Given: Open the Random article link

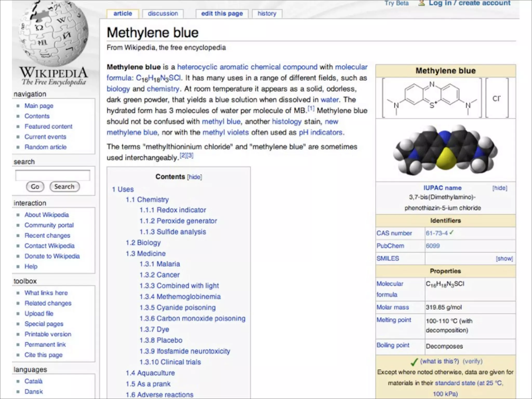Looking at the screenshot, I should pos(45,147).
